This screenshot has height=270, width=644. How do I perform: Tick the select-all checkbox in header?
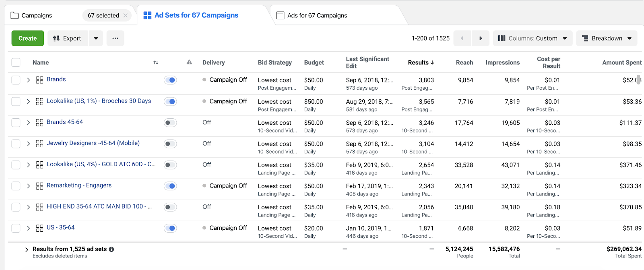coord(16,62)
